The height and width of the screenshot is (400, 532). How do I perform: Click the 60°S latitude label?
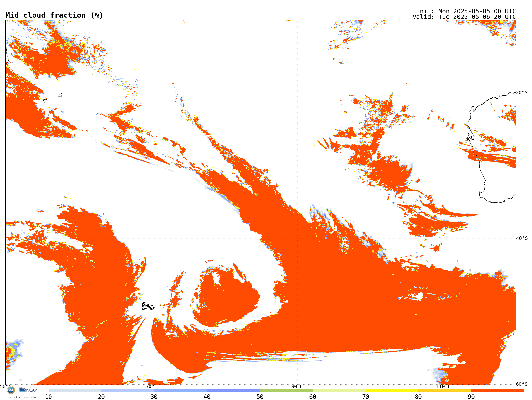[x=522, y=384]
